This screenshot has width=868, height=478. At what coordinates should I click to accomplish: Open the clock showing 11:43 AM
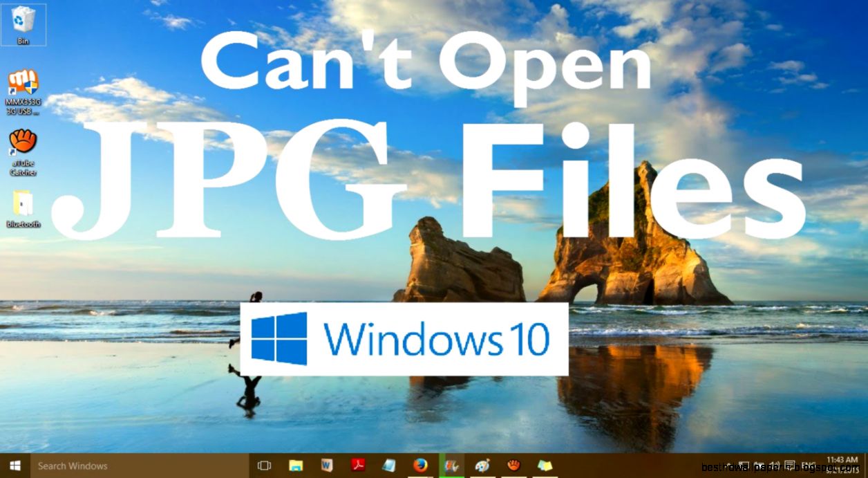point(842,465)
